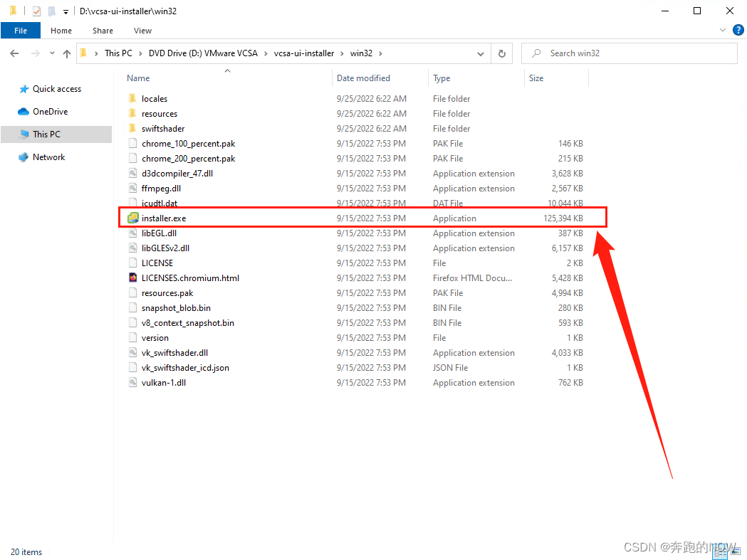The height and width of the screenshot is (560, 747).
Task: Select the installer.exe application icon
Action: tap(133, 218)
